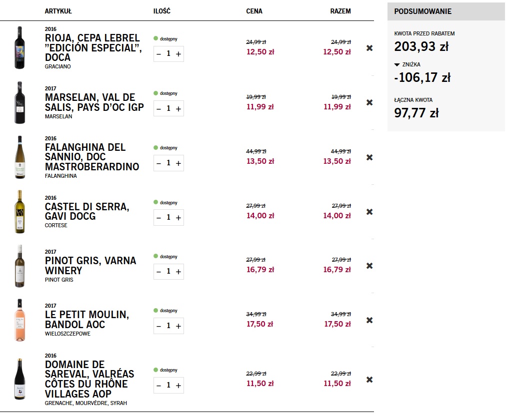
Task: View Castel di Serra bottle image
Action: 19,211
